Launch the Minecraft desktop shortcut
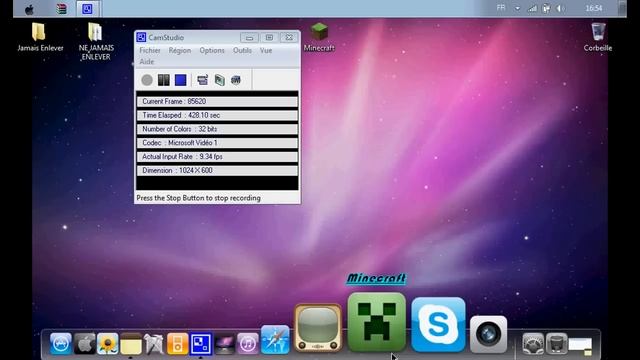 click(319, 37)
